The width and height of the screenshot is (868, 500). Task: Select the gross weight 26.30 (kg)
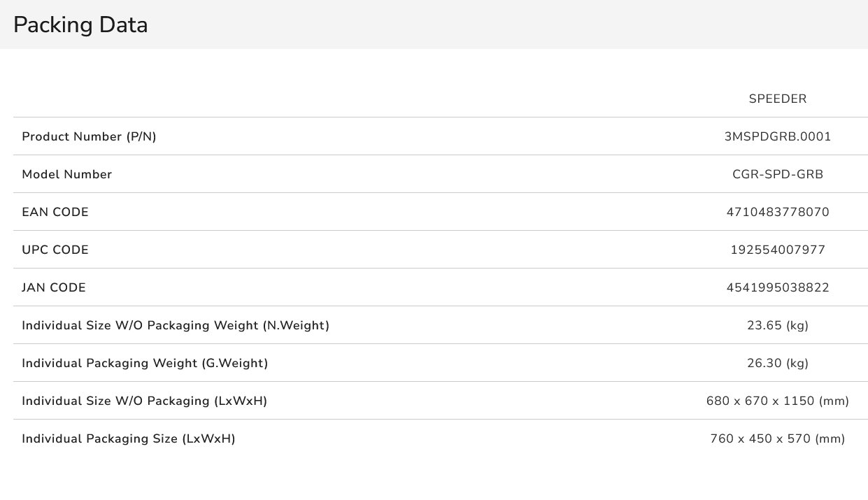778,363
